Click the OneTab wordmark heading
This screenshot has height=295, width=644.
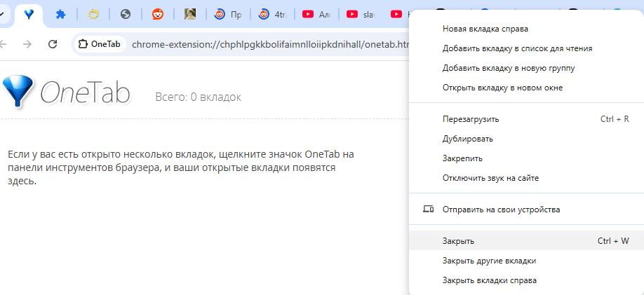tap(85, 92)
